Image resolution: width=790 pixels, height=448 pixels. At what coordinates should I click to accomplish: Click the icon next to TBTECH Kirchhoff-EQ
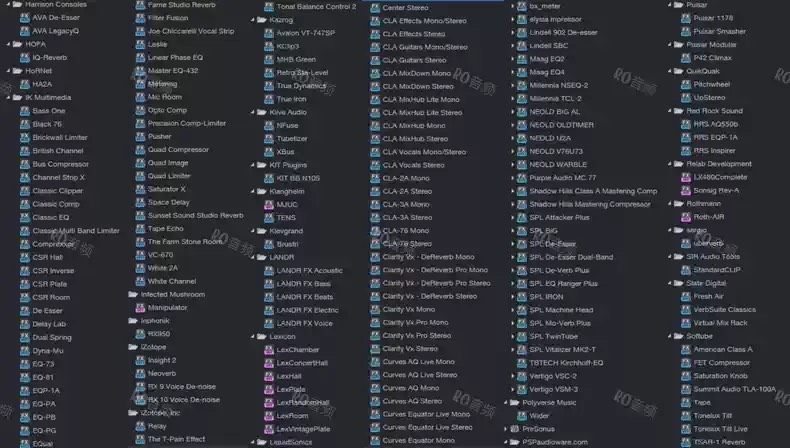[x=522, y=363]
